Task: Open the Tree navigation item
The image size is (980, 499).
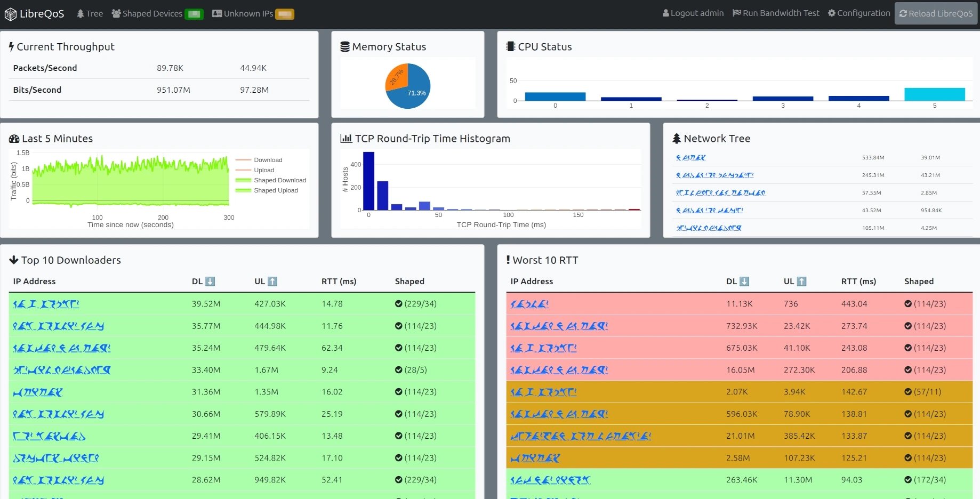Action: tap(90, 13)
